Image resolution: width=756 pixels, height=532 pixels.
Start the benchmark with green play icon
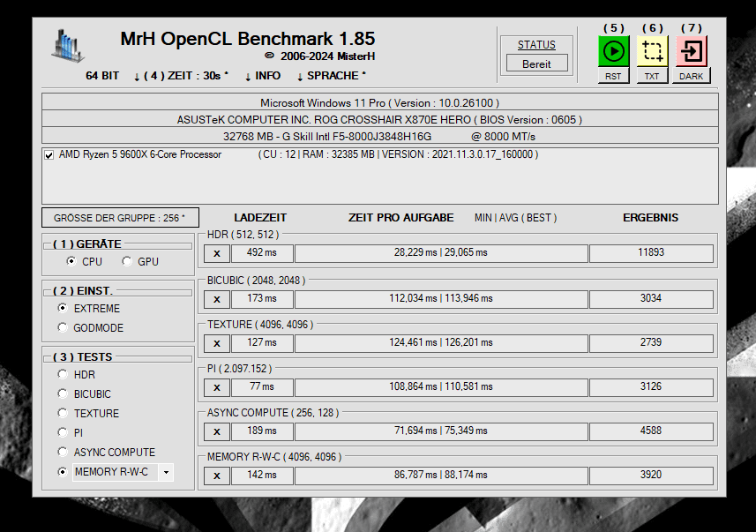click(613, 51)
